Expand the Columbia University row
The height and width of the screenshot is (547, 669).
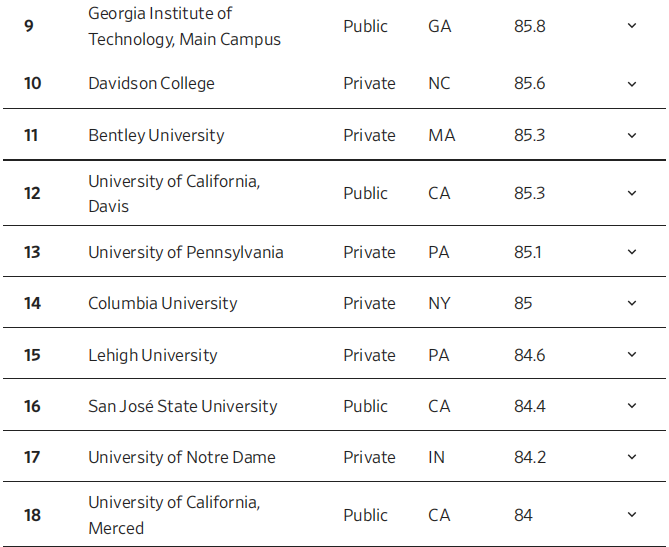coord(631,303)
